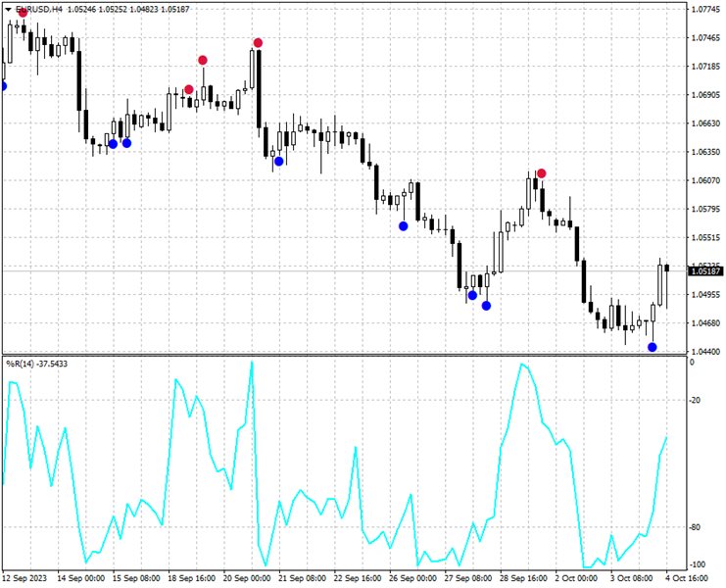Click the 14 Sep 00:00 time label
This screenshot has height=588, width=726.
click(x=80, y=578)
